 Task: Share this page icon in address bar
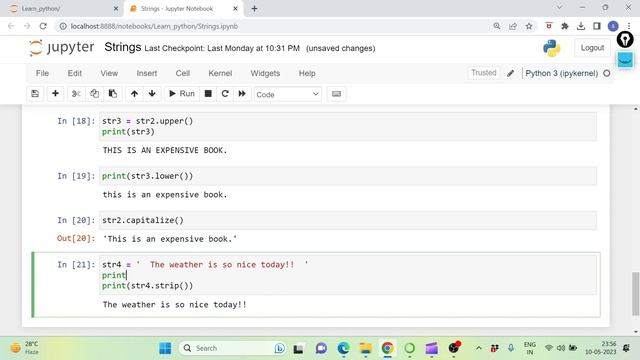(513, 26)
